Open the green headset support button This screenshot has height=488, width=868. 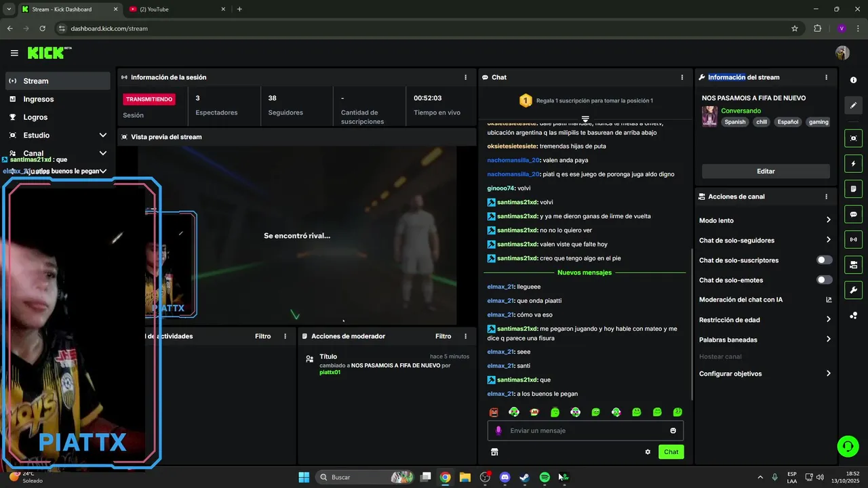pos(848,446)
